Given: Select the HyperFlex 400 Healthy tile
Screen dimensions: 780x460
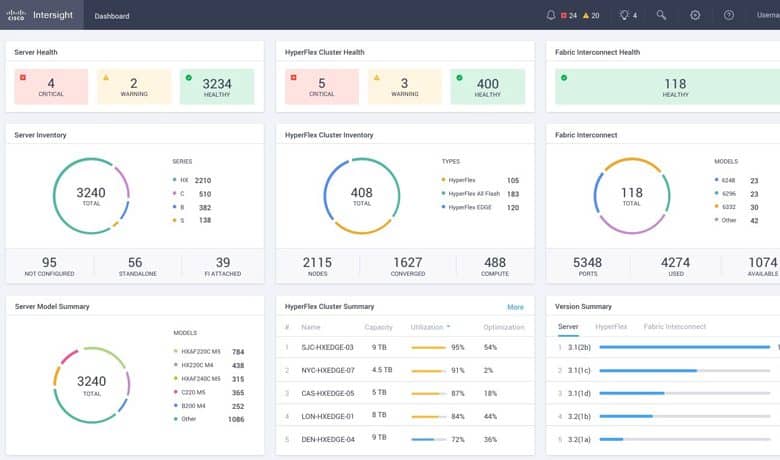Looking at the screenshot, I should pyautogui.click(x=488, y=87).
